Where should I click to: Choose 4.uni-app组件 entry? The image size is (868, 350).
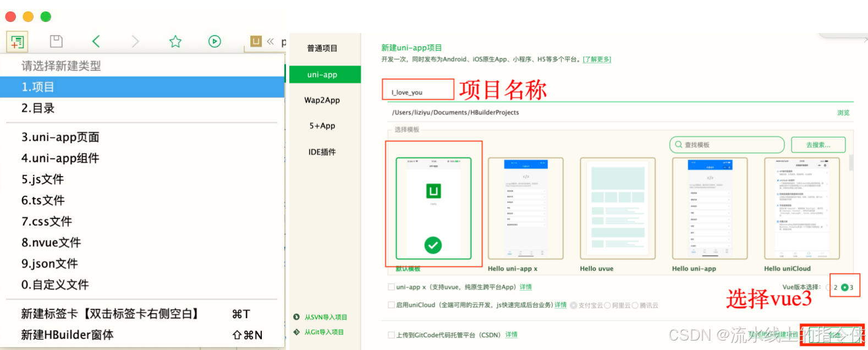point(142,158)
